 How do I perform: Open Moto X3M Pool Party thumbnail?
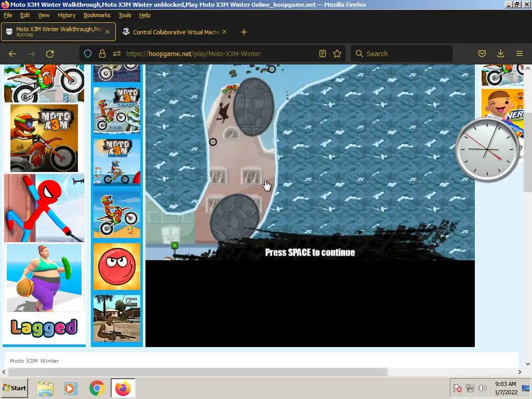(x=117, y=162)
